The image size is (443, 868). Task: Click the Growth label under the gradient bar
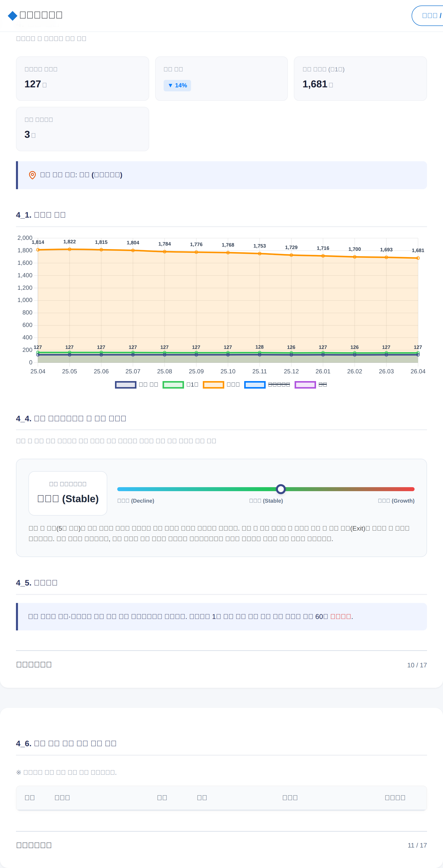click(396, 501)
